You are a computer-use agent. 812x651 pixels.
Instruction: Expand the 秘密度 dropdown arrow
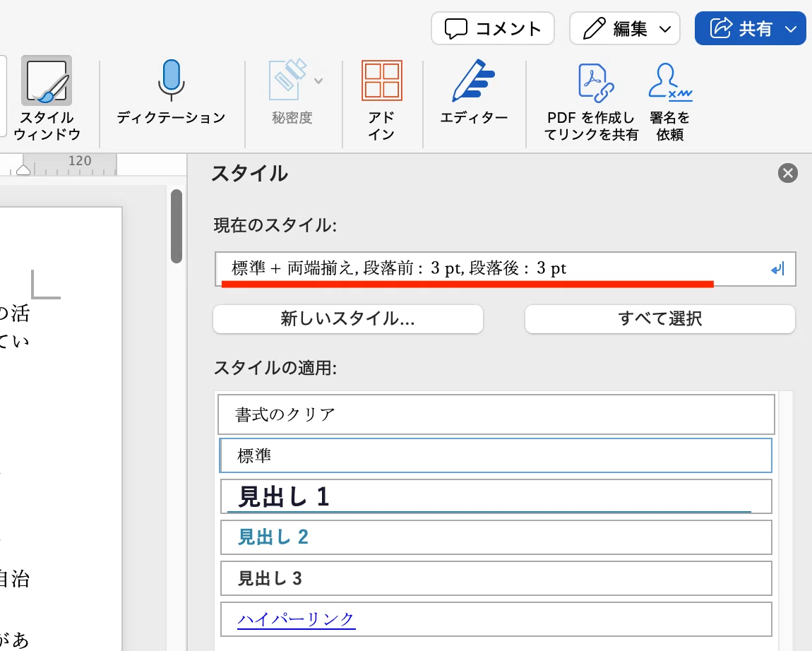pos(318,80)
